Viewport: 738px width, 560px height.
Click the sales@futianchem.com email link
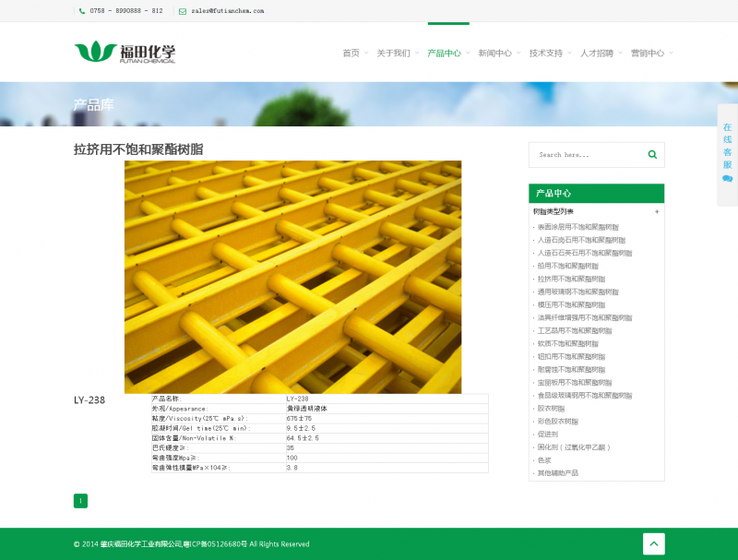pos(228,11)
